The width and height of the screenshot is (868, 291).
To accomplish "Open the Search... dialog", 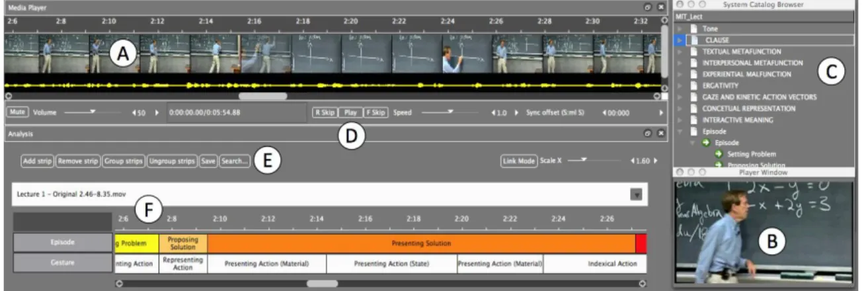I will pos(235,161).
